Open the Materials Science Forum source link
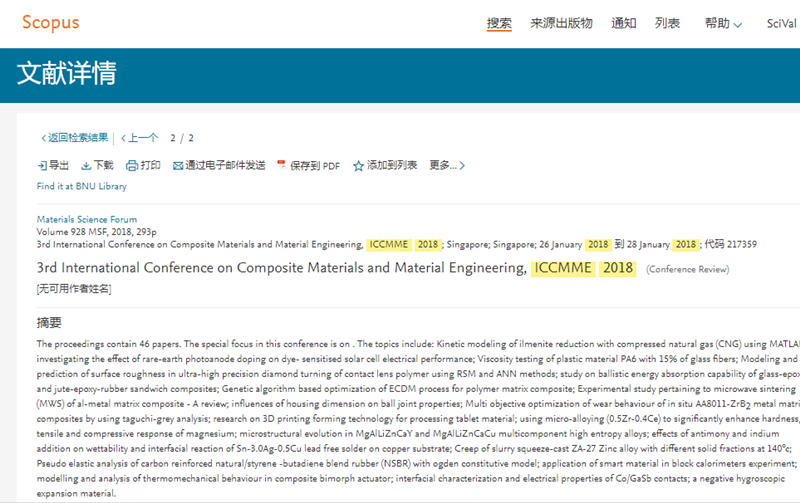This screenshot has width=800, height=503. 87,219
